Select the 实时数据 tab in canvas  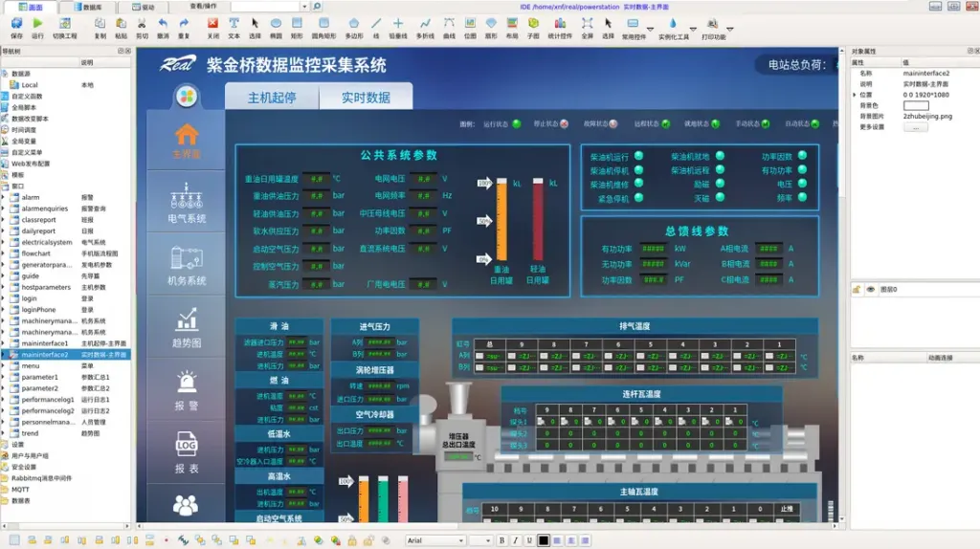click(x=366, y=98)
